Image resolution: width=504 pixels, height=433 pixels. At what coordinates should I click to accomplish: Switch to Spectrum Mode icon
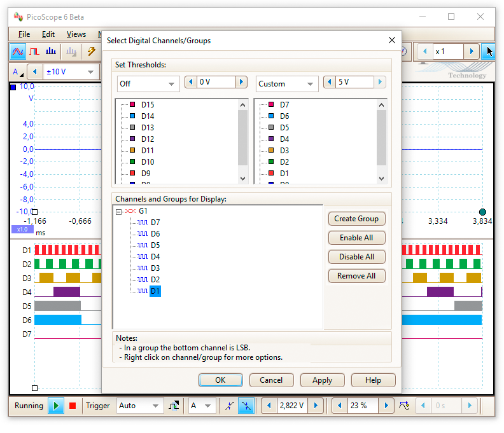pos(51,52)
